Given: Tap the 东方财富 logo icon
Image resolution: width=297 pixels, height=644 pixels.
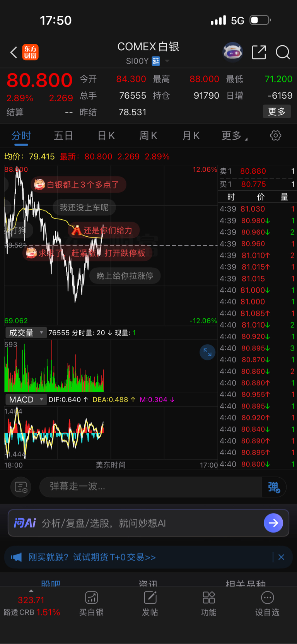Looking at the screenshot, I should (31, 52).
